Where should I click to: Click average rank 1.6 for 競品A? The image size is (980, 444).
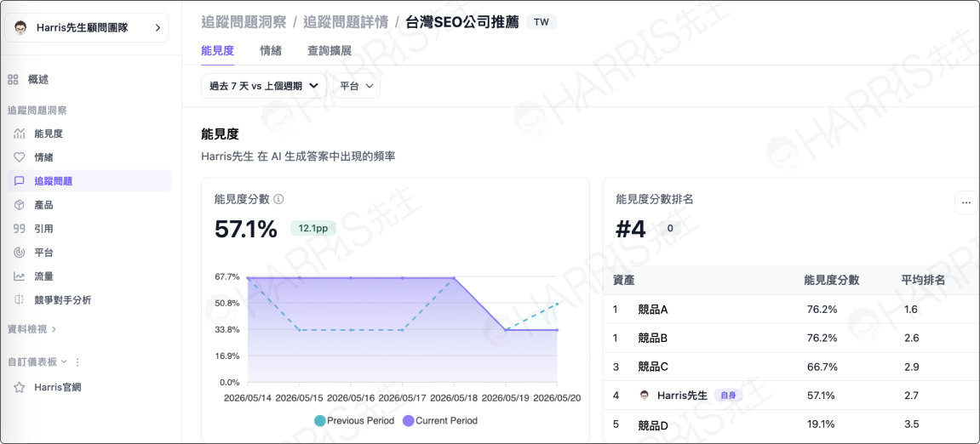[x=911, y=310]
